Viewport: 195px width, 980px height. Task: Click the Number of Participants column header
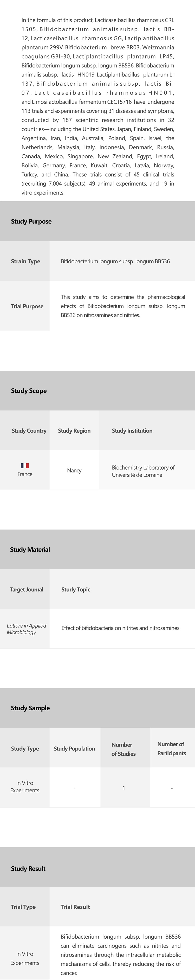click(171, 749)
